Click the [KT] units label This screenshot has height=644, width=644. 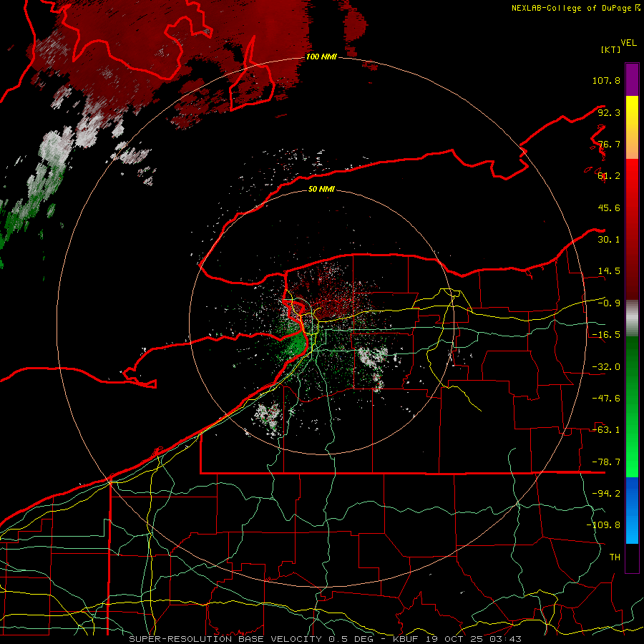pos(611,49)
